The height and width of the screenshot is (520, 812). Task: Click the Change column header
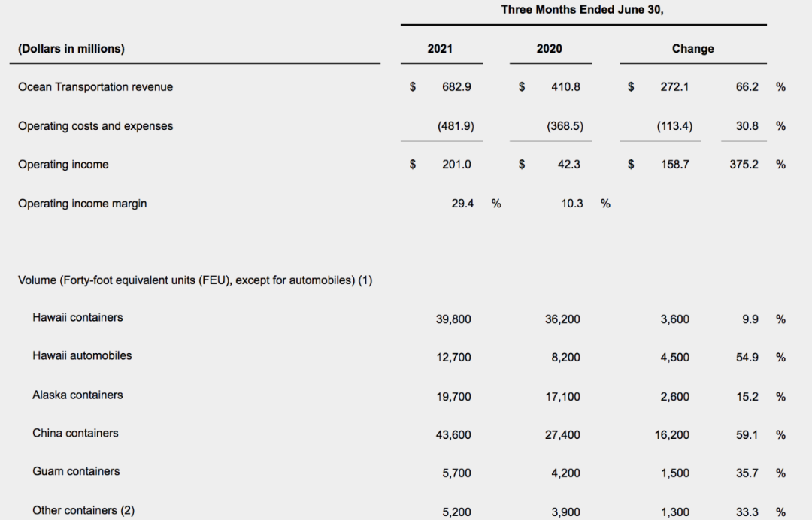click(692, 49)
